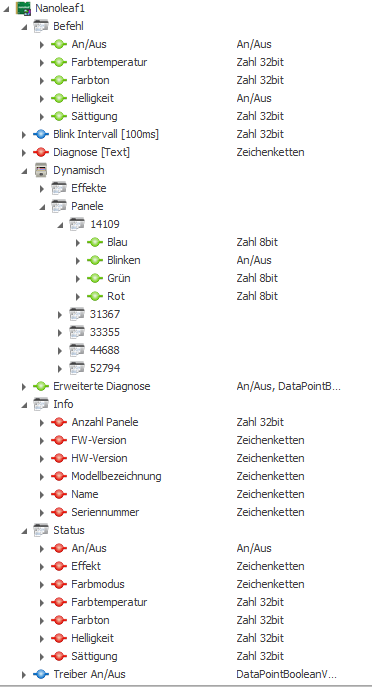The width and height of the screenshot is (372, 687).
Task: Click the green Blinken datapoint icon
Action: pyautogui.click(x=95, y=260)
